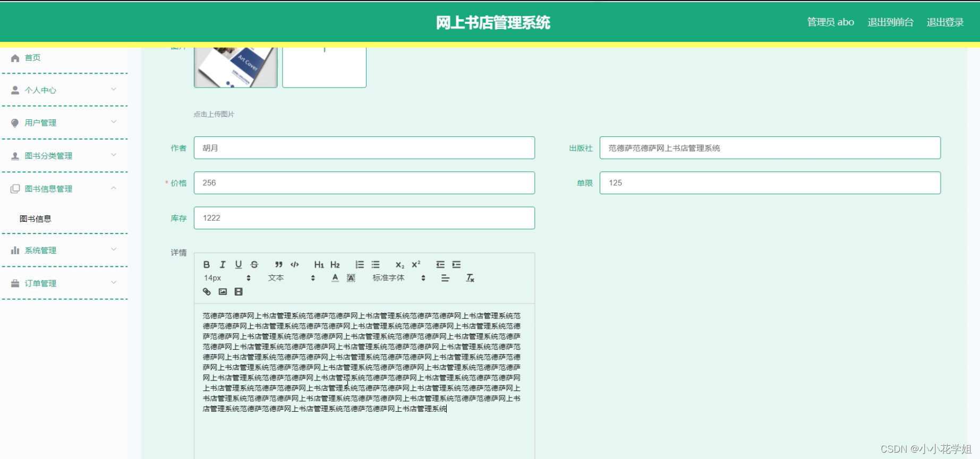Click the 退出到前台 link
This screenshot has width=980, height=459.
(x=891, y=22)
